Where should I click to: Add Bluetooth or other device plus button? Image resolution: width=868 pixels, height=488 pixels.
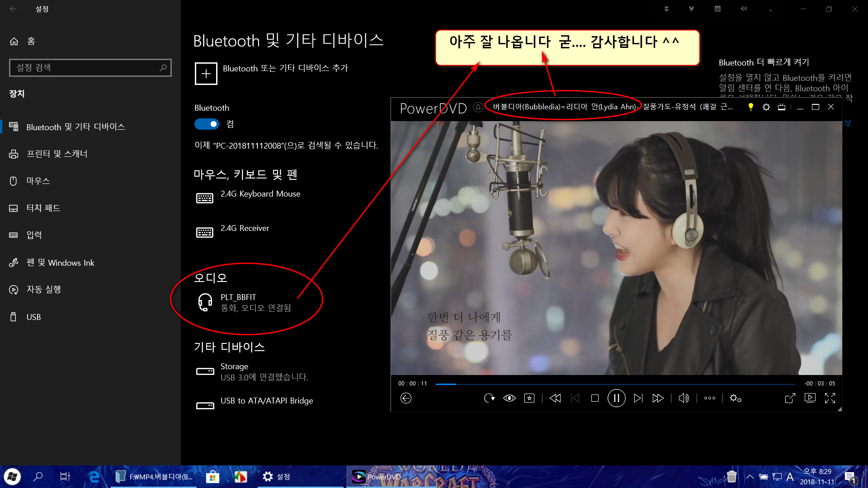pos(206,74)
